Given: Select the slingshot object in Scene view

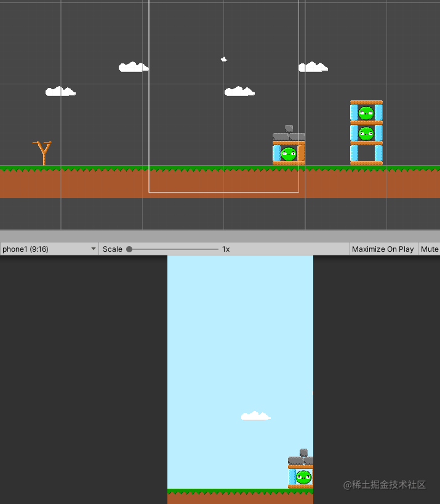Looking at the screenshot, I should [x=42, y=153].
